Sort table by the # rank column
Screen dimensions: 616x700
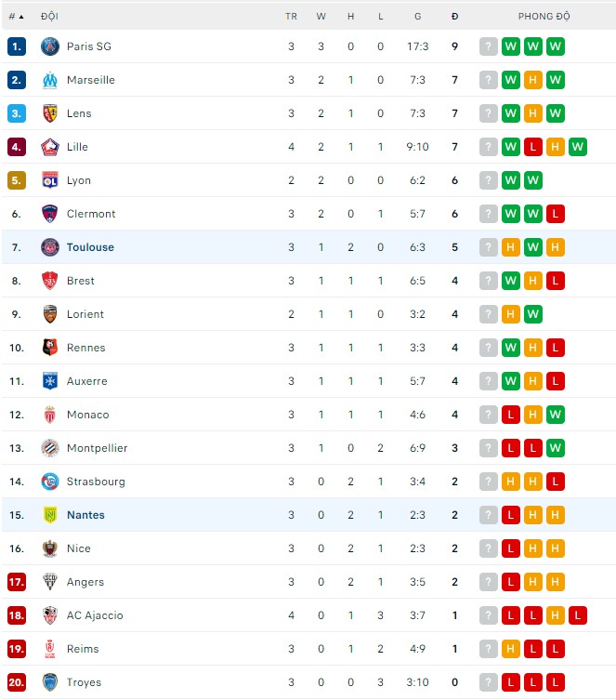[x=16, y=17]
